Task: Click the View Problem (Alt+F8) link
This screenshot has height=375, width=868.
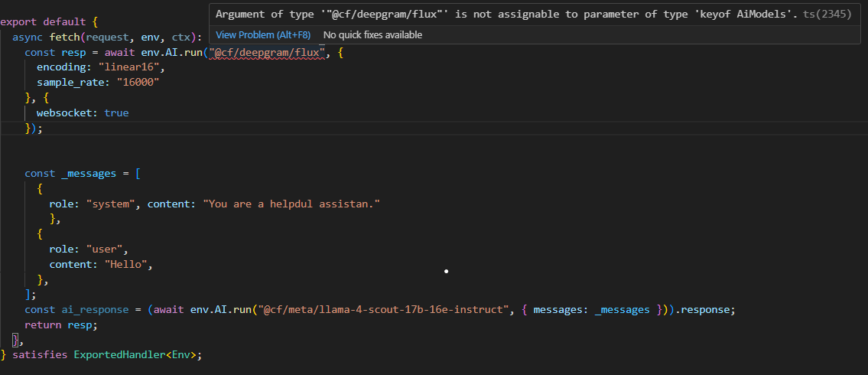Action: 264,34
